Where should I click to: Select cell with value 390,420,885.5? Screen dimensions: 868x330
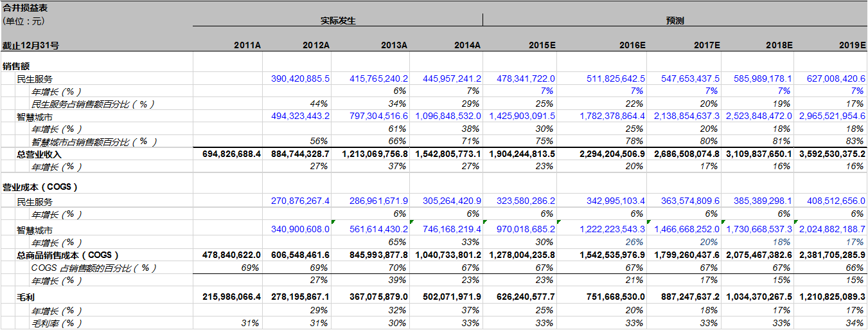300,78
